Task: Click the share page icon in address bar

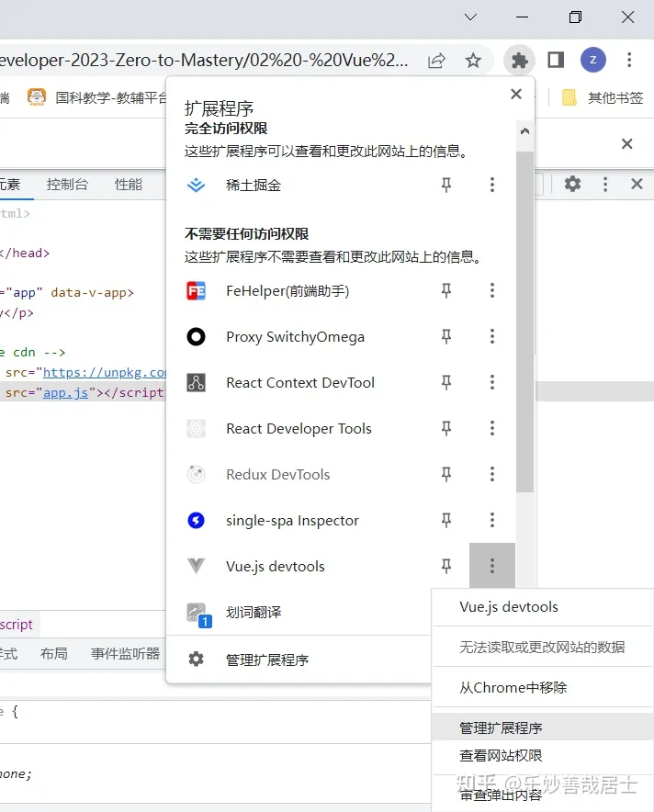Action: pyautogui.click(x=436, y=60)
